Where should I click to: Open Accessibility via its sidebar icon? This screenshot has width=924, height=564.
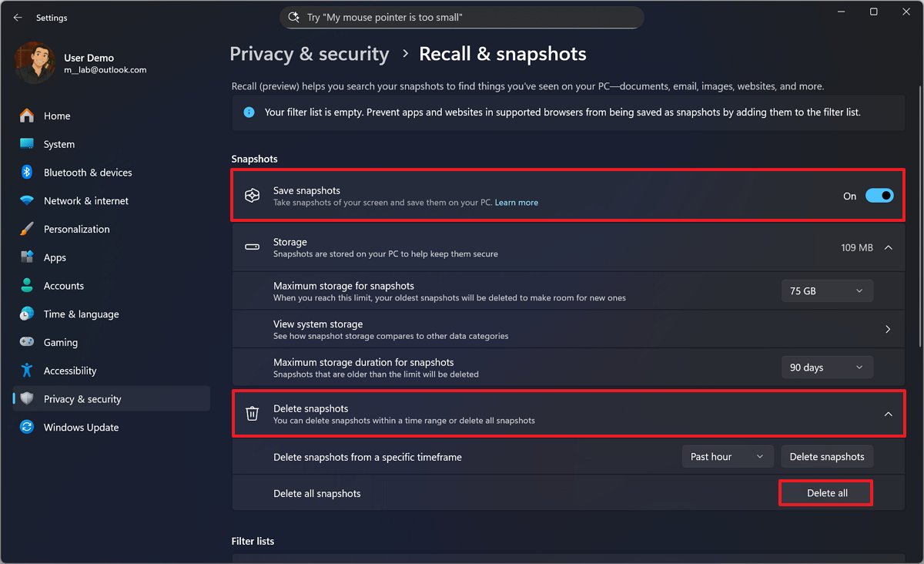tap(26, 371)
